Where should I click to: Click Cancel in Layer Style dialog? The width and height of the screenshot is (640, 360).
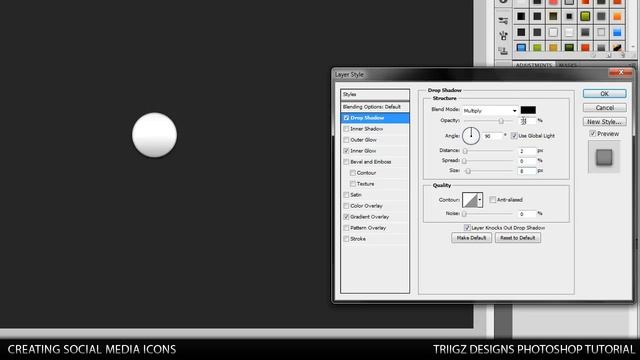tap(604, 108)
